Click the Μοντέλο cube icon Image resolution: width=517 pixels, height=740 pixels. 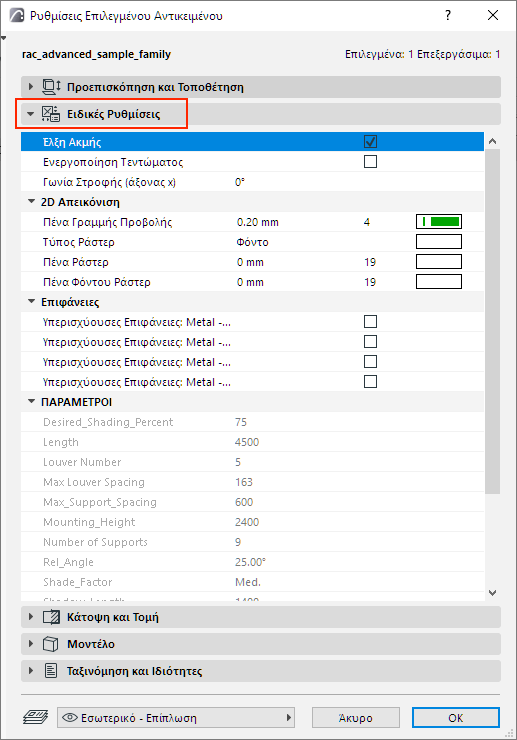51,644
